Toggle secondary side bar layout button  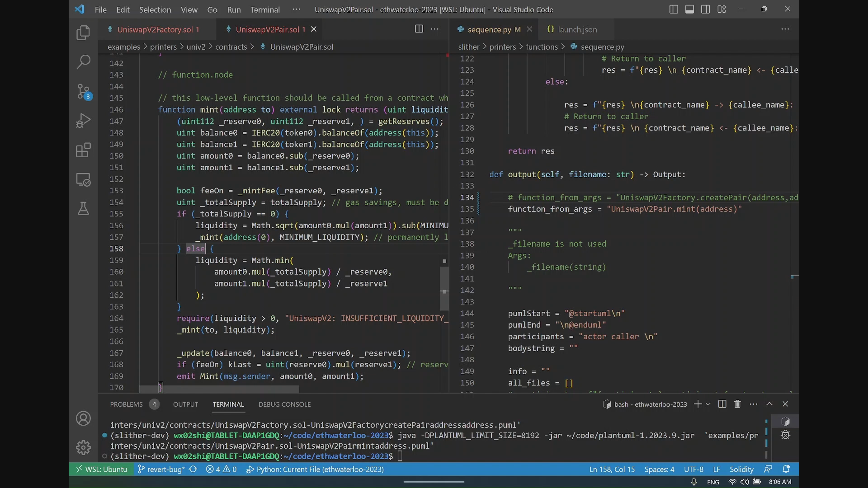tap(705, 9)
